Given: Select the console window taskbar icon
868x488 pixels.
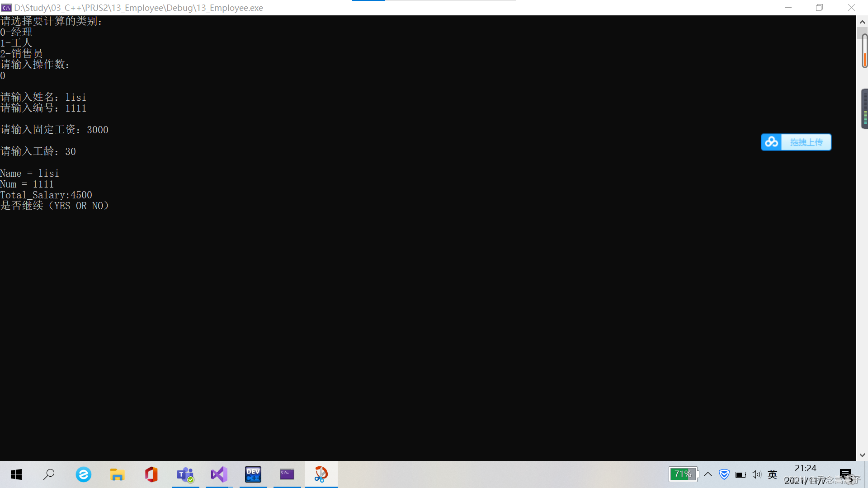Looking at the screenshot, I should tap(287, 474).
